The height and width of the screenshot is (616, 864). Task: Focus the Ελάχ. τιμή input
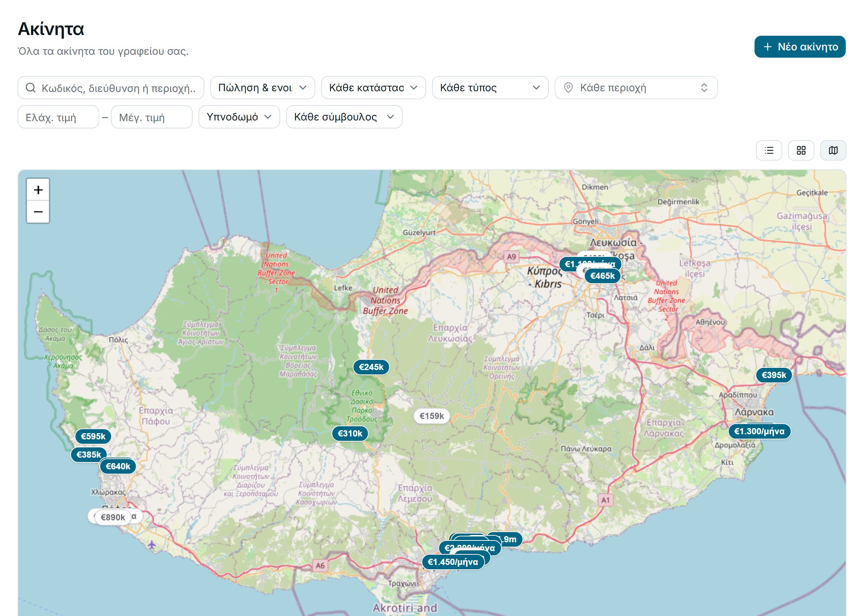tap(58, 117)
